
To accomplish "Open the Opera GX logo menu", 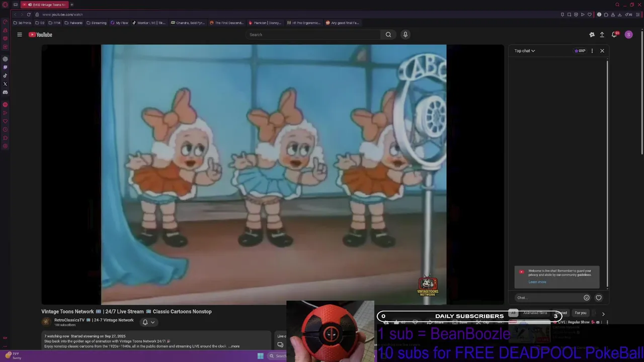I will (6, 5).
